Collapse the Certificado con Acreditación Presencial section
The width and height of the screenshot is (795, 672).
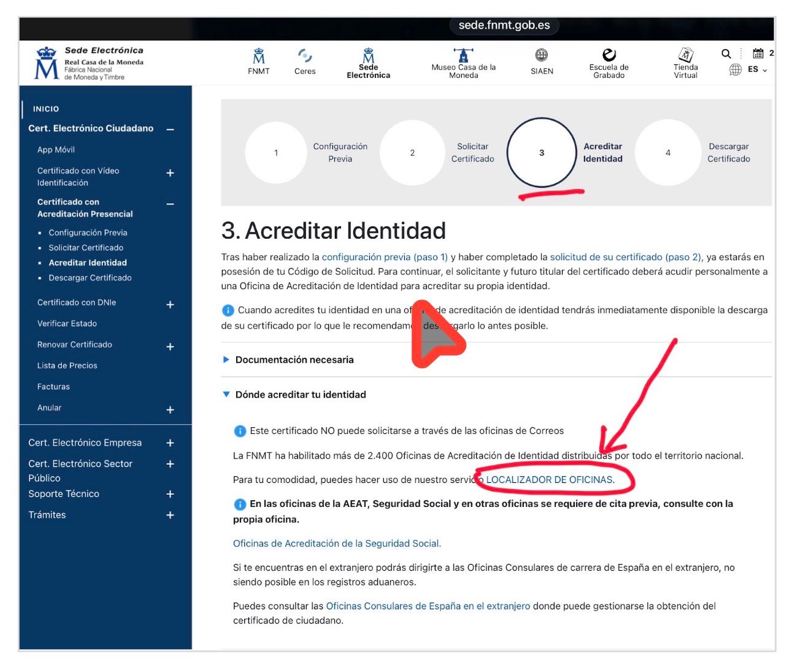pos(170,203)
